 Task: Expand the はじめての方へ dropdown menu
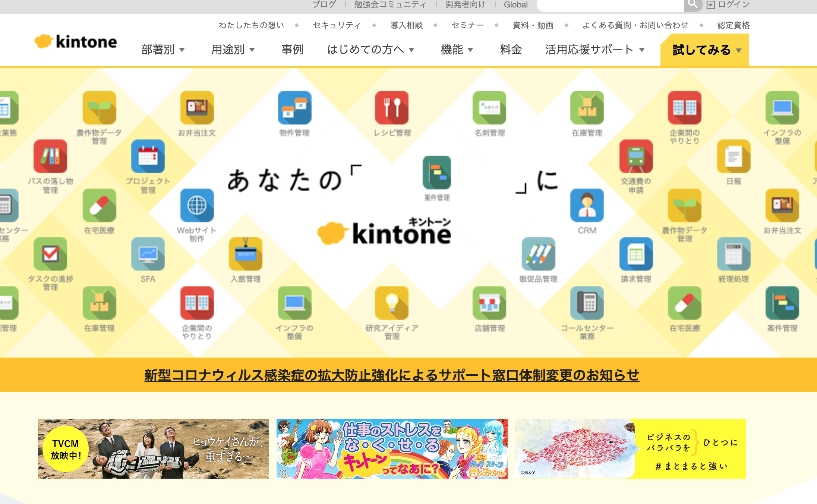(x=371, y=50)
